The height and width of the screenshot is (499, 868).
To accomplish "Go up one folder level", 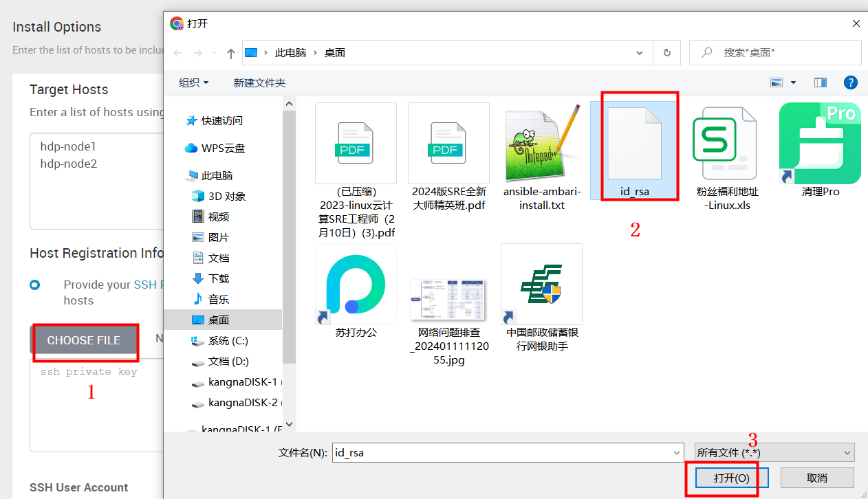I will point(231,53).
